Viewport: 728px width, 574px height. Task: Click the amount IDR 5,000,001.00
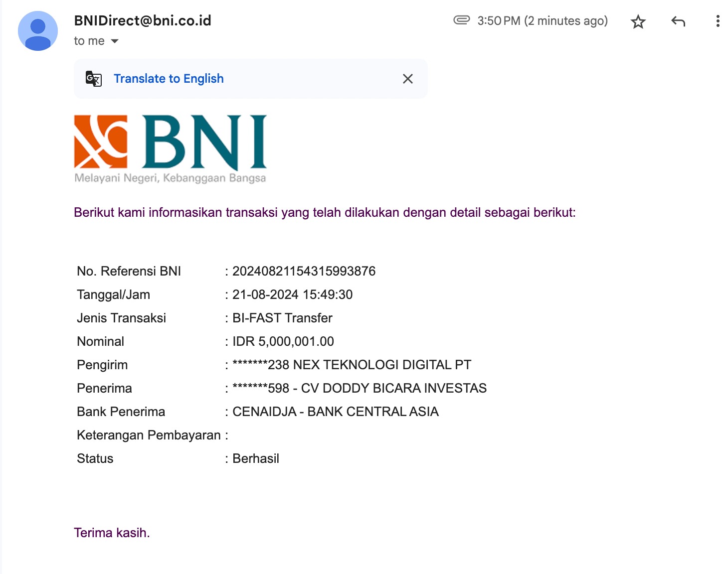[283, 341]
